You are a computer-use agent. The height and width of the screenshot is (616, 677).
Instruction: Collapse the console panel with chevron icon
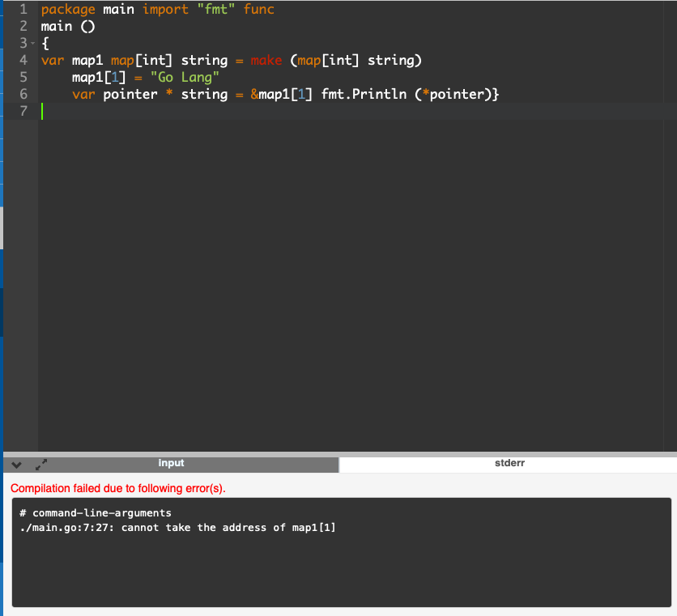tap(16, 465)
